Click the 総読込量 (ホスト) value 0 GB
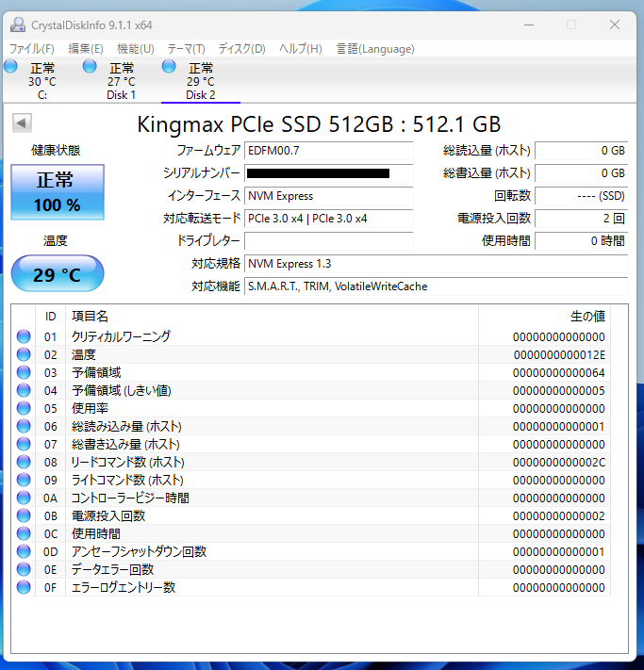The width and height of the screenshot is (644, 670). point(581,151)
